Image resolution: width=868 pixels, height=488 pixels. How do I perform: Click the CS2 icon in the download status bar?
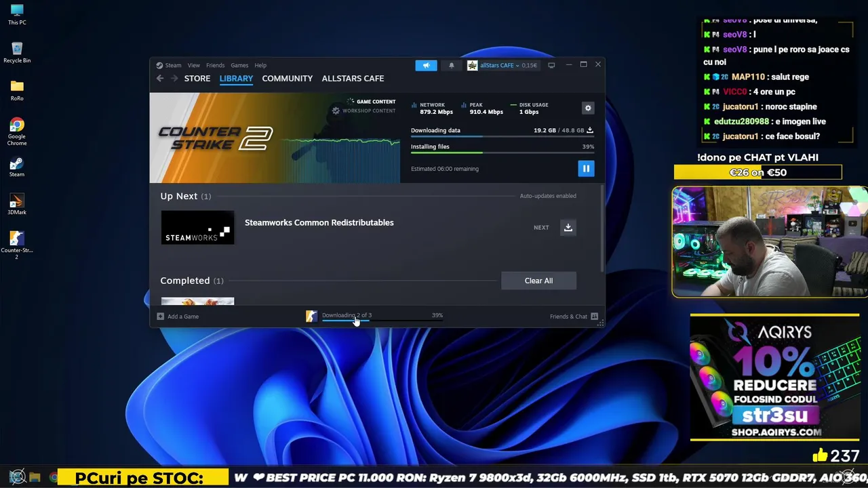pyautogui.click(x=311, y=317)
